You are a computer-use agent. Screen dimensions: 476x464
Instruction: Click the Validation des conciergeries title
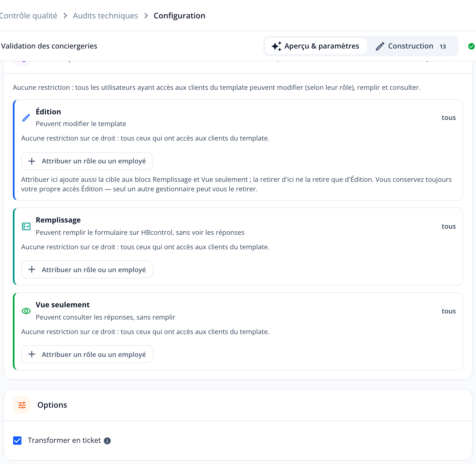[x=49, y=46]
